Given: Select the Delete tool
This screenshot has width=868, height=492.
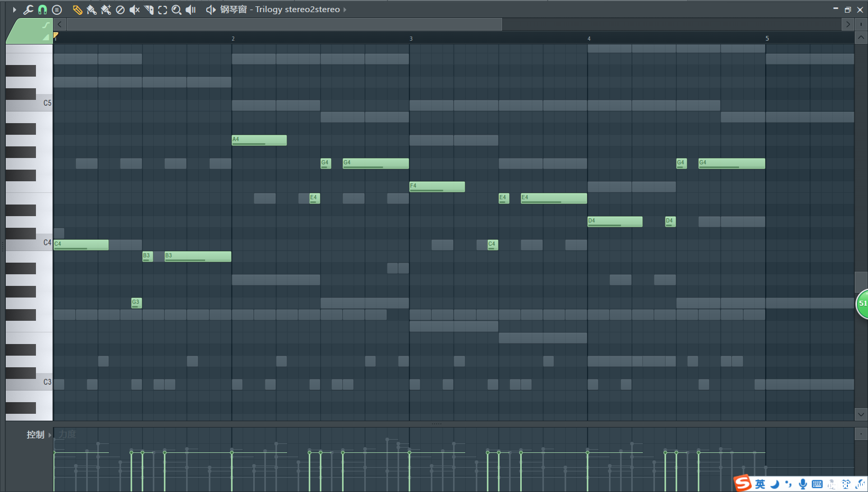Looking at the screenshot, I should (x=120, y=10).
